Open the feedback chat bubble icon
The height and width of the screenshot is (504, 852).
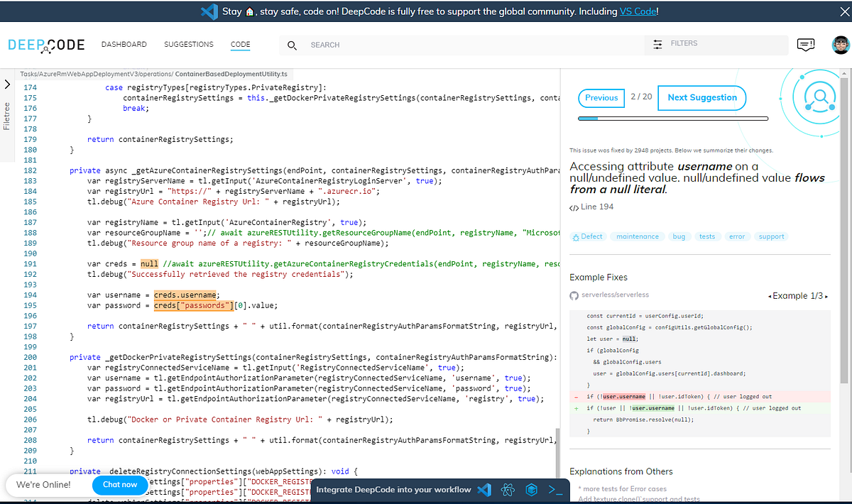click(x=805, y=44)
